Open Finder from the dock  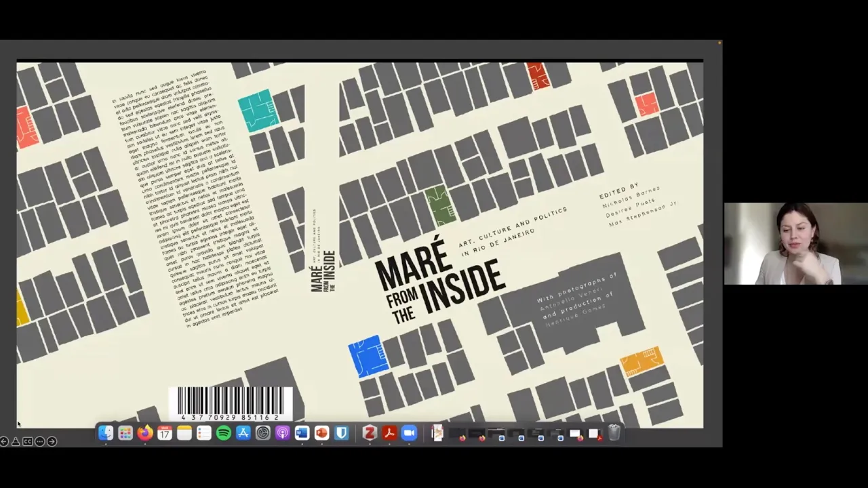[106, 433]
